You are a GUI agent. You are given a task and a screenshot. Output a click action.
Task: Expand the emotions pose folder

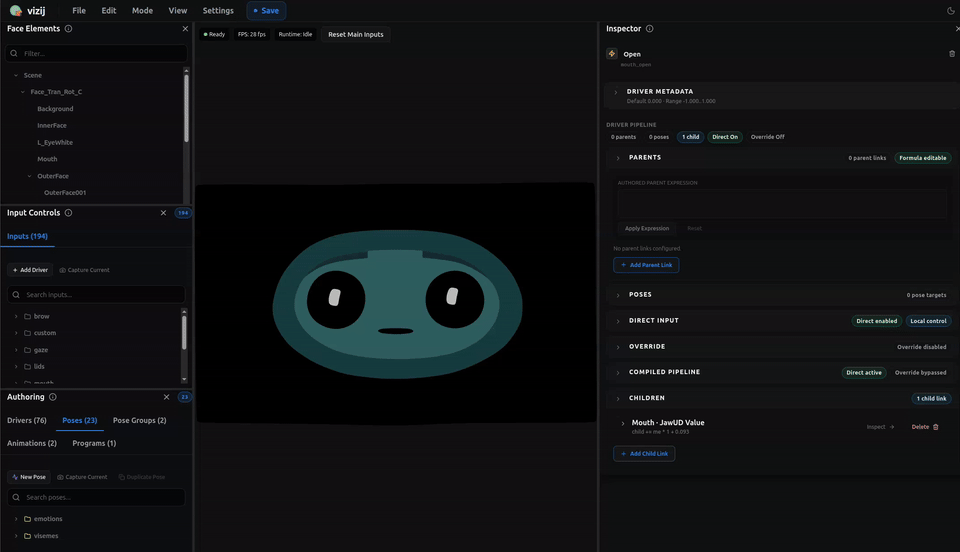16,519
